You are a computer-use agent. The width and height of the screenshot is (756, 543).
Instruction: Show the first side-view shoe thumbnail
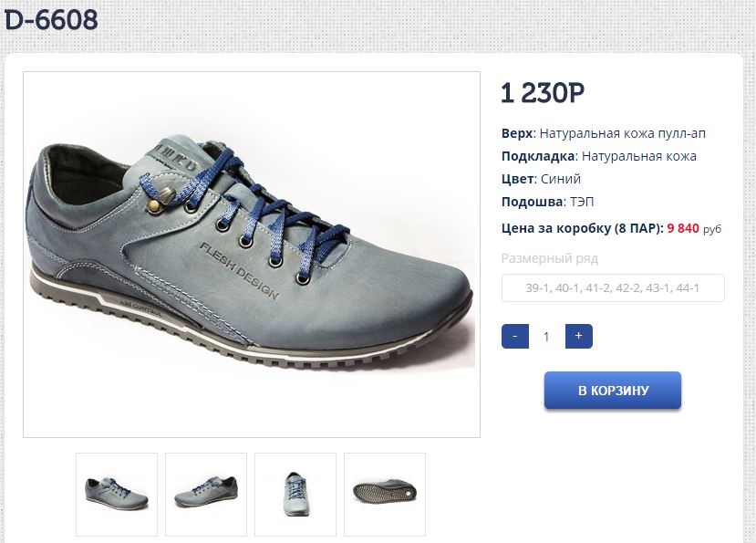[117, 494]
